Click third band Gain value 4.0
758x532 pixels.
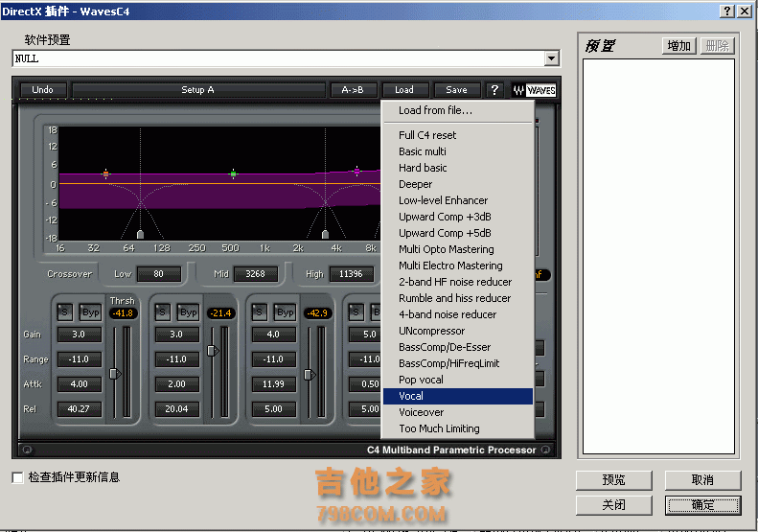273,335
